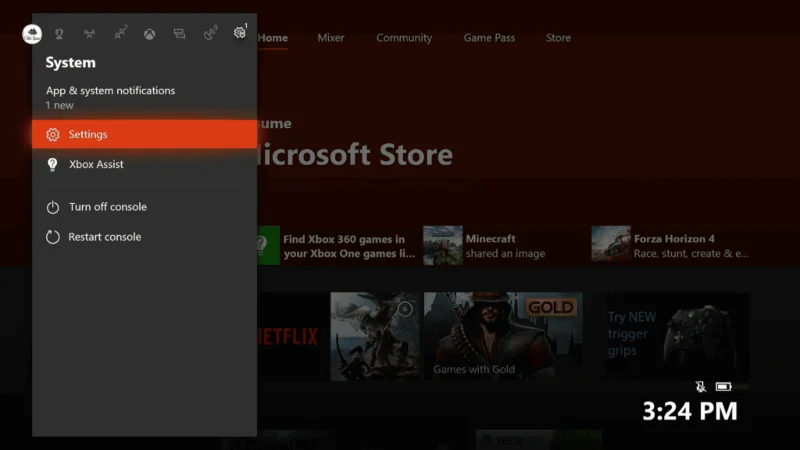Open the Forza Horizon 4 item
This screenshot has width=800, height=450.
pos(670,246)
